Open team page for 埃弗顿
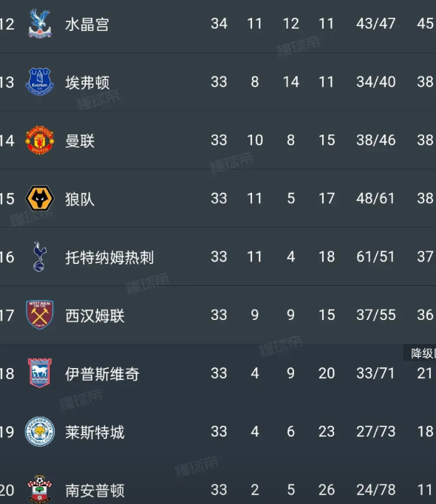The width and height of the screenshot is (436, 504). 87,83
